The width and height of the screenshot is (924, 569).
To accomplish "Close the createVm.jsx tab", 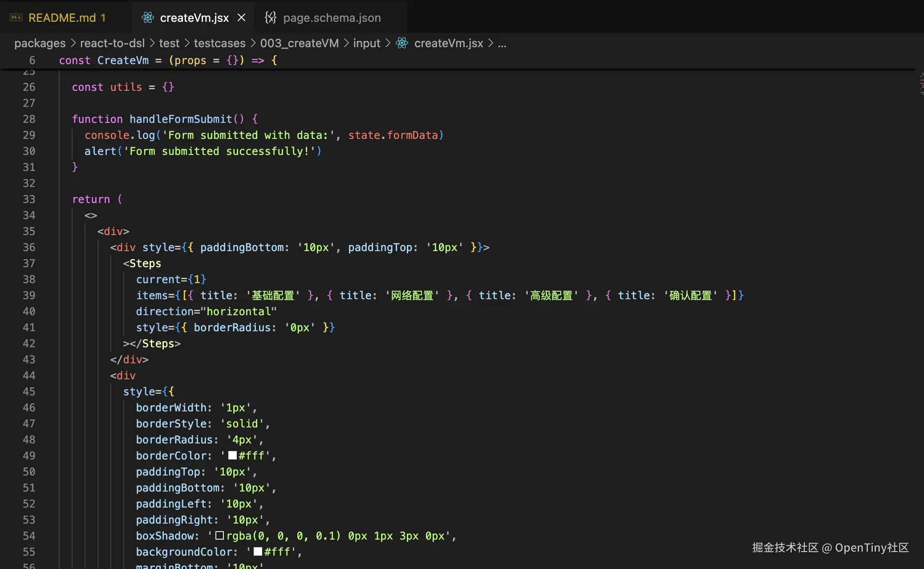I will point(242,18).
